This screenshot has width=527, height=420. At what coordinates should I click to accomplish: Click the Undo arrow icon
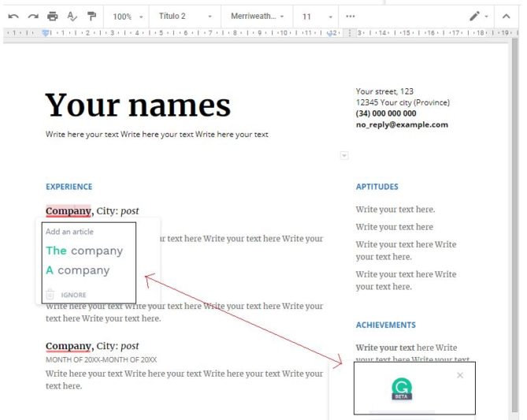[x=13, y=16]
